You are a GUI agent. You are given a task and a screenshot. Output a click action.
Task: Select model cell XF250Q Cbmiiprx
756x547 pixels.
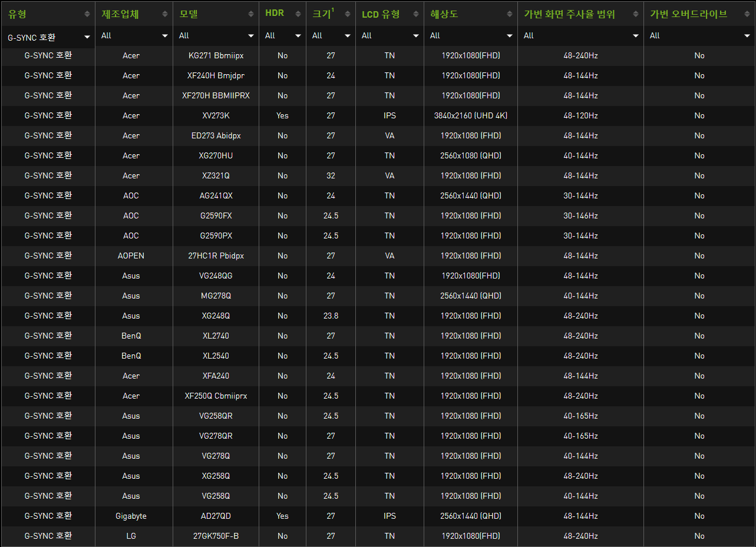(x=216, y=396)
